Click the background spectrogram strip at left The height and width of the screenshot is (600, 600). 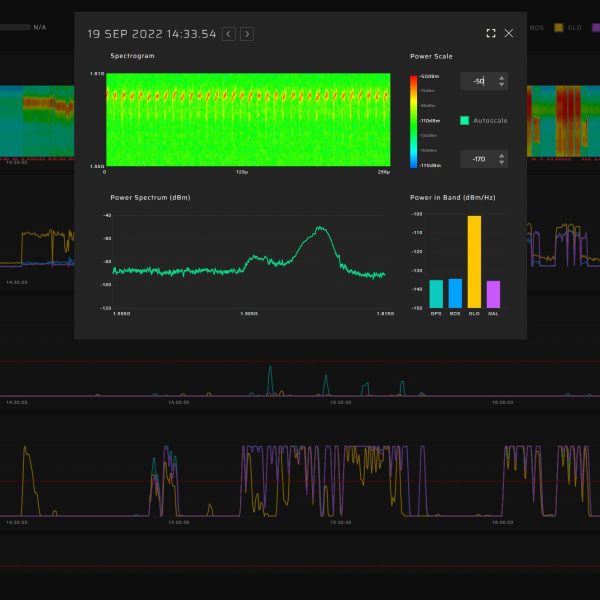coord(37,121)
